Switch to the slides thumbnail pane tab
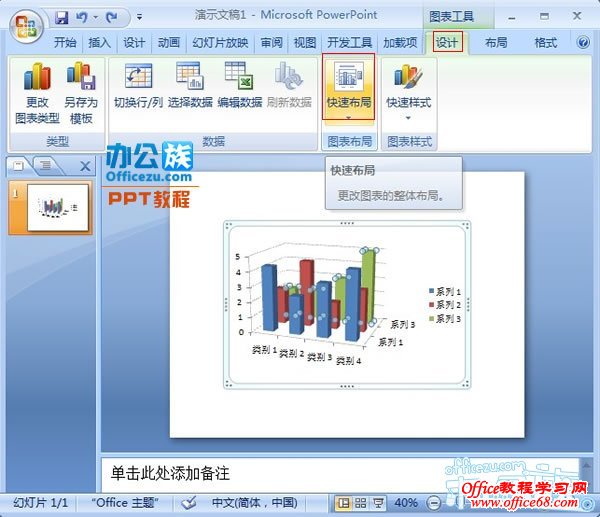The image size is (600, 517). (19, 166)
